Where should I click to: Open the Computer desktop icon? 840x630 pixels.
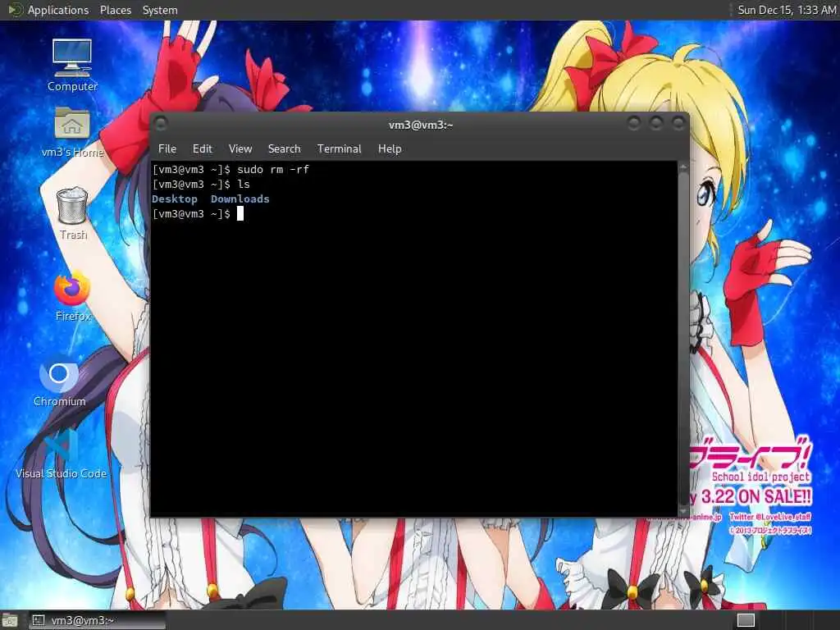tap(72, 64)
